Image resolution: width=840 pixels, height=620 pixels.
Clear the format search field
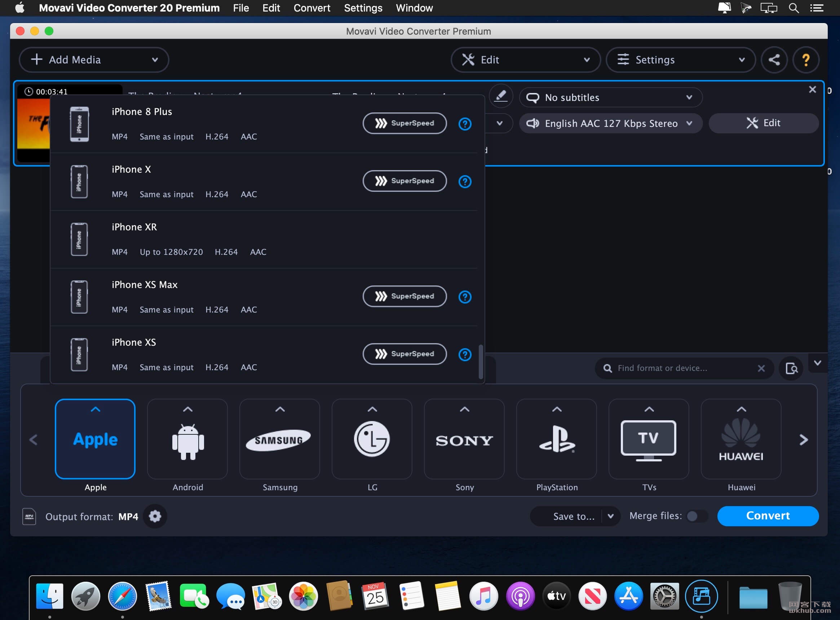pyautogui.click(x=761, y=368)
